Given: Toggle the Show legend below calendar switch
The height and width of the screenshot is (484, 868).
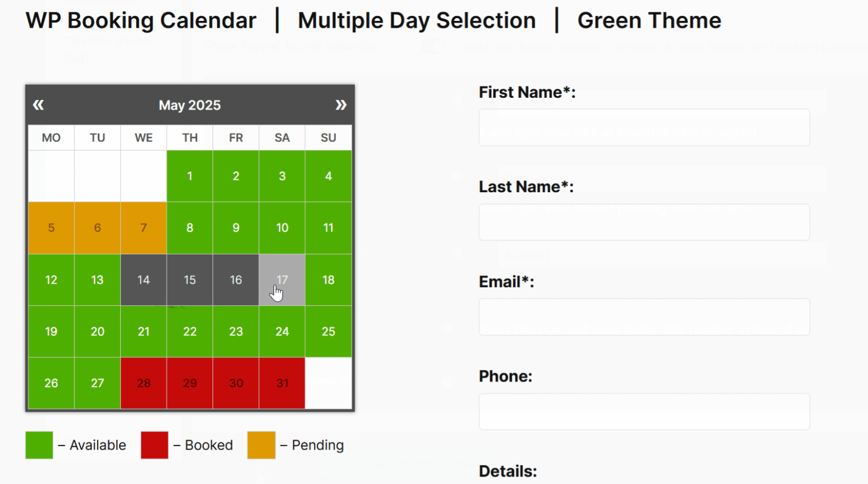Looking at the screenshot, I should (x=434, y=46).
